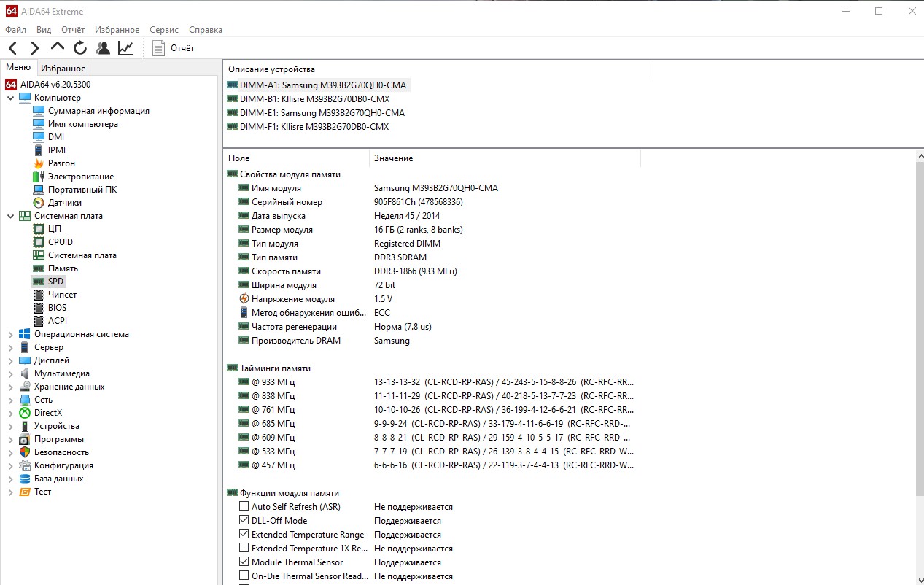Open the BIOS item icon
Viewport: 924px width, 585px height.
39,308
